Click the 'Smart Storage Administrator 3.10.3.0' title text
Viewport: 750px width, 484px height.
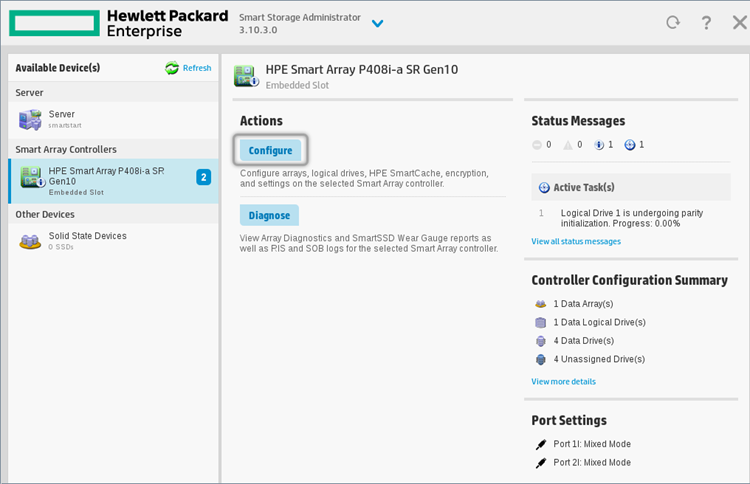click(300, 23)
